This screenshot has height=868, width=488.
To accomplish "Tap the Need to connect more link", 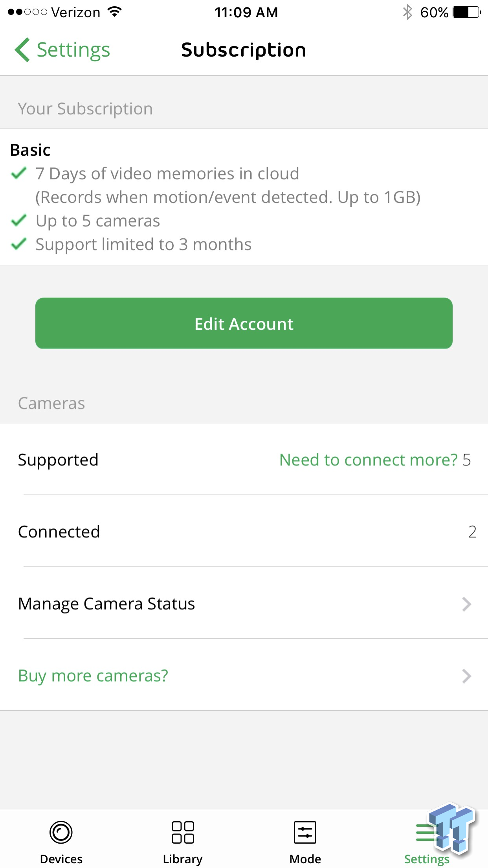I will pos(368,460).
